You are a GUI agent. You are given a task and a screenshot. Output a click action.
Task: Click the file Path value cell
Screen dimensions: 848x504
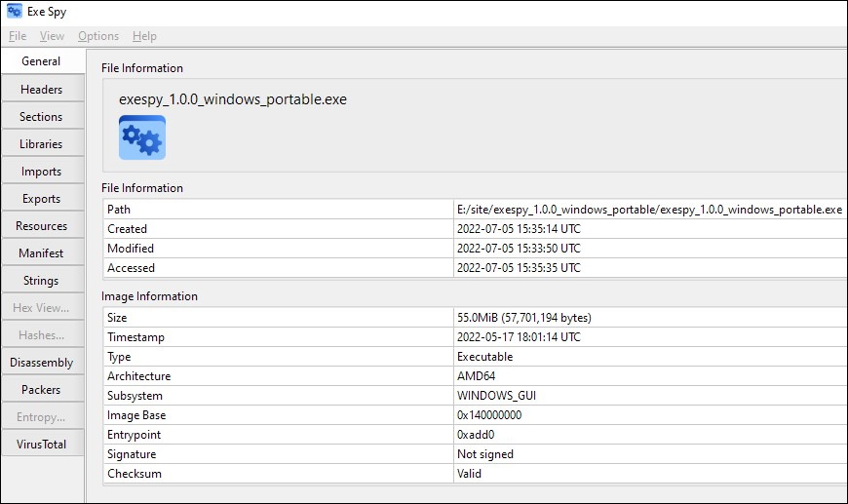pos(649,210)
